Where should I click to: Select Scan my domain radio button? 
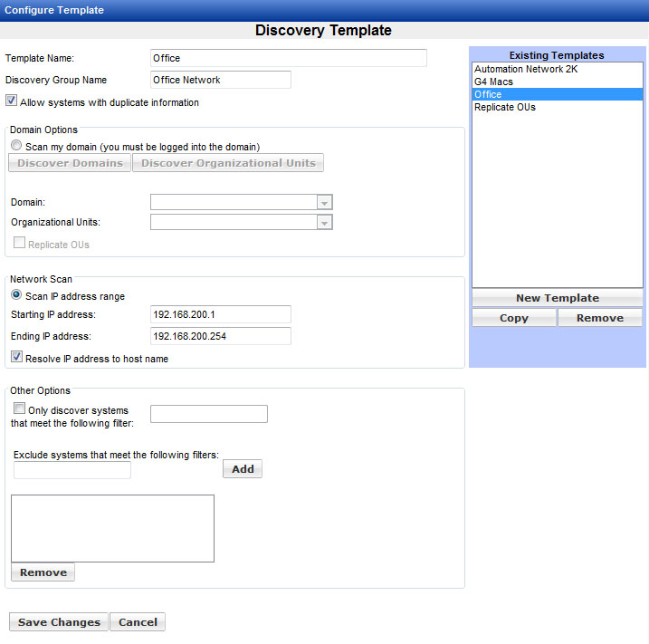point(16,146)
